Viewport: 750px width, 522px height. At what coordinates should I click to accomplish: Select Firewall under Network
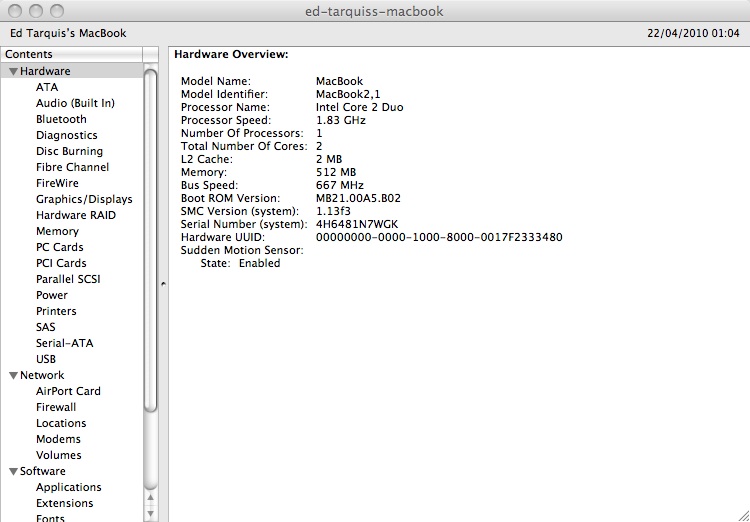tap(56, 407)
